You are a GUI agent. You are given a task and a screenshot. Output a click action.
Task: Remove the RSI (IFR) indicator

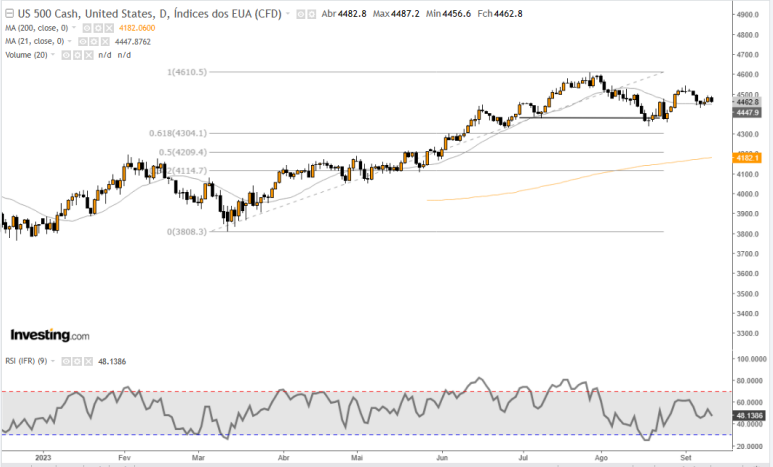[88, 360]
